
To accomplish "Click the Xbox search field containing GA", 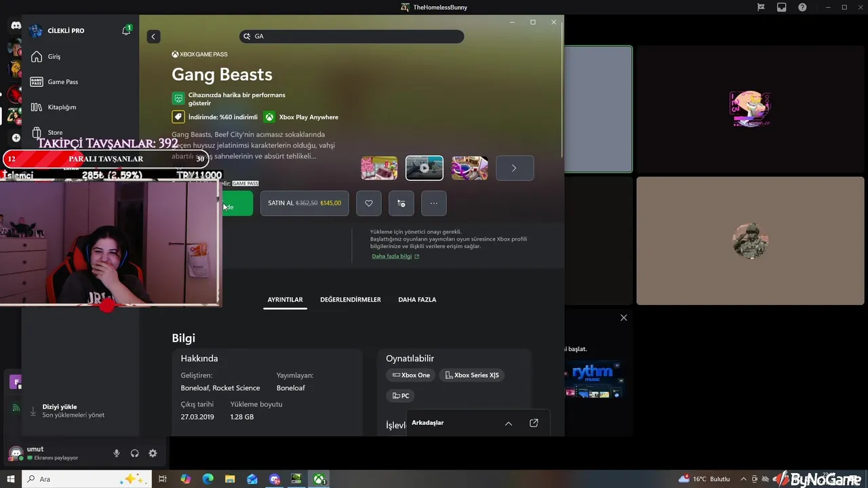I will tap(351, 37).
